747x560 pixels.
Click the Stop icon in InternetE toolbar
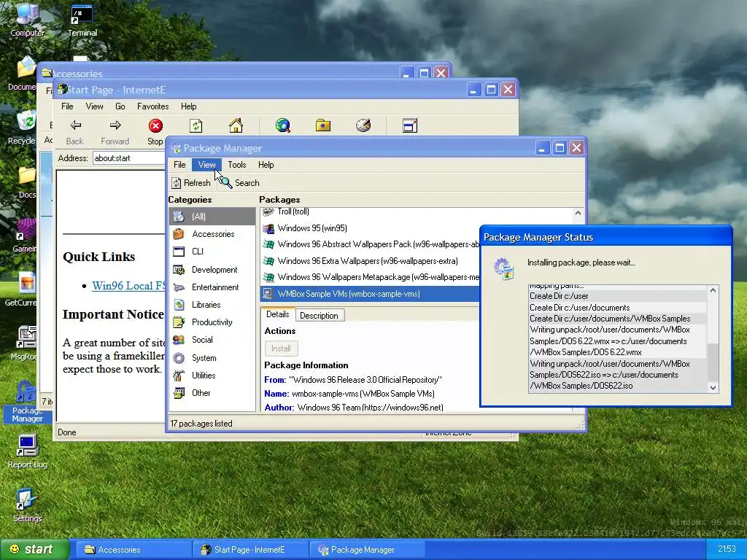click(x=155, y=131)
